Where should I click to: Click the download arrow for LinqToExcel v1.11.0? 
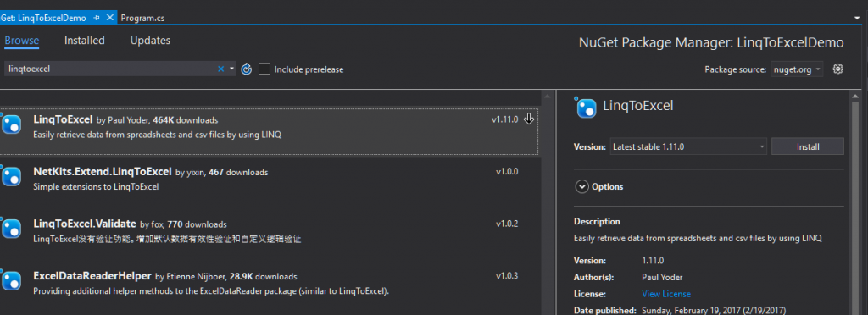[x=529, y=119]
